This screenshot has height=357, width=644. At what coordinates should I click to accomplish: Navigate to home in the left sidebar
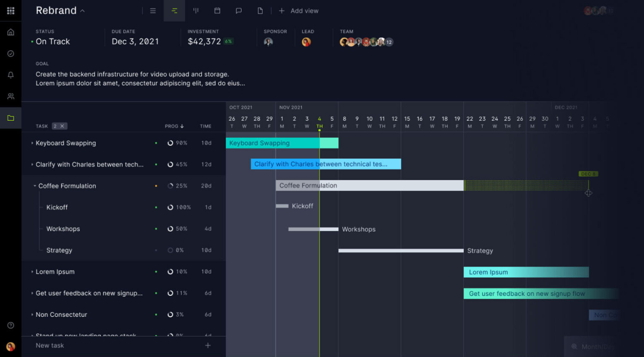10,31
